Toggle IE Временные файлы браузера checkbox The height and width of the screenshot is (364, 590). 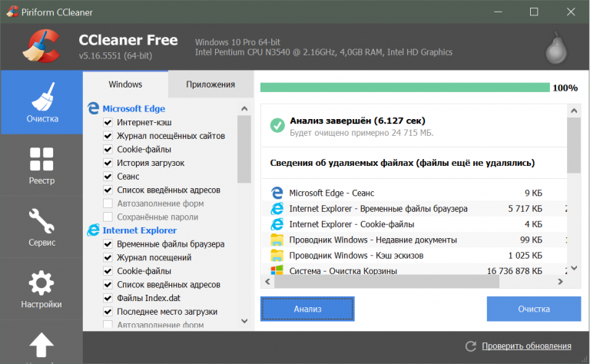pyautogui.click(x=108, y=244)
